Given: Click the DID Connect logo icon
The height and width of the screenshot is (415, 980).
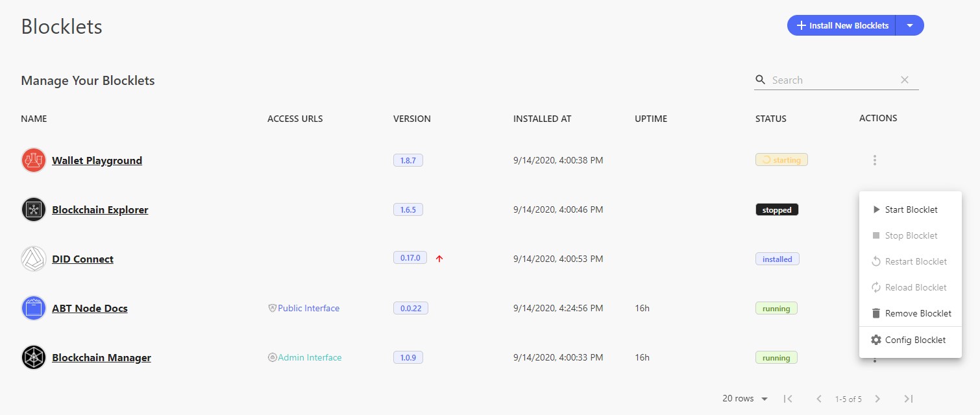Looking at the screenshot, I should (34, 259).
